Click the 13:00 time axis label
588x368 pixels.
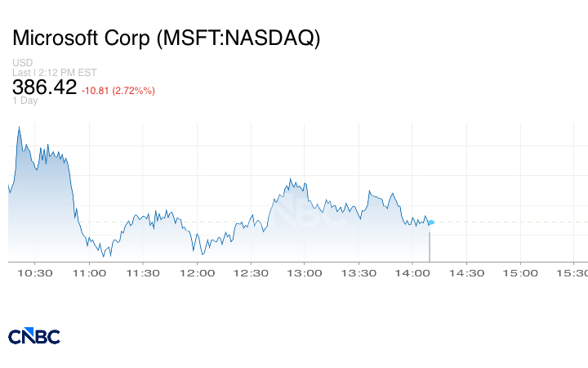[305, 273]
